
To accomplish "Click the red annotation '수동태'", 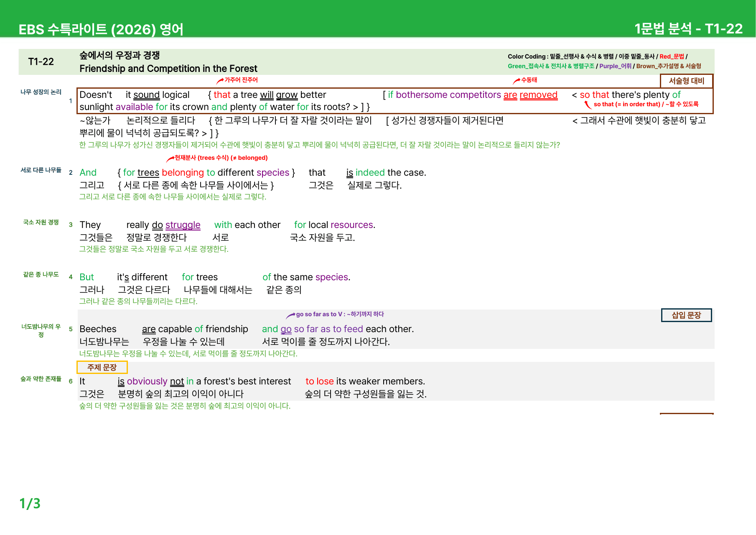I will pyautogui.click(x=529, y=80).
